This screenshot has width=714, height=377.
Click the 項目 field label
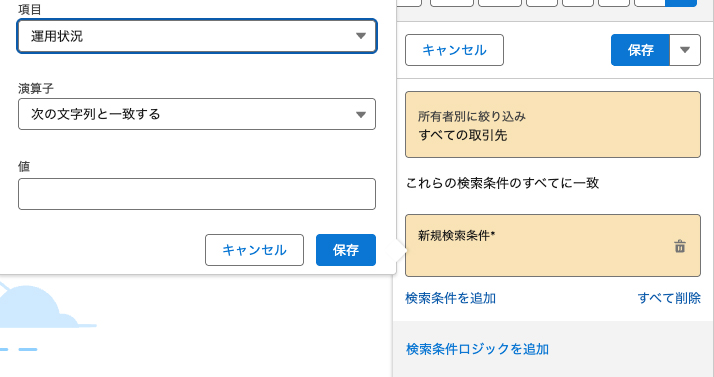[30, 10]
